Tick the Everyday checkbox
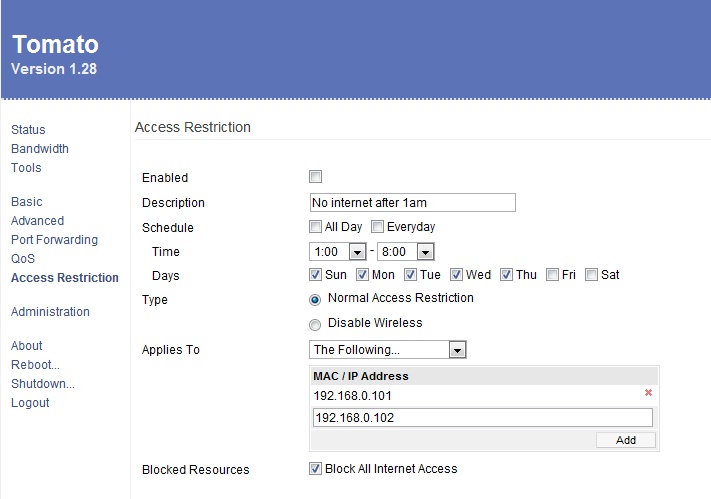The width and height of the screenshot is (711, 499). [x=378, y=227]
